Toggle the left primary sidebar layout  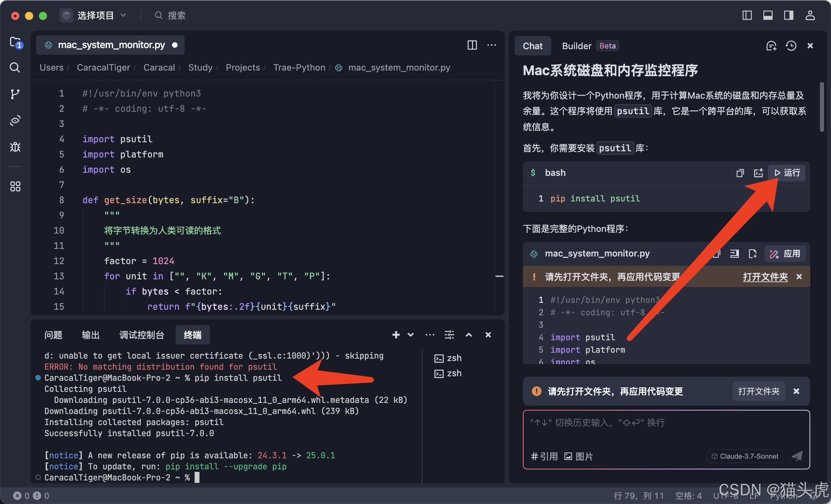point(747,15)
